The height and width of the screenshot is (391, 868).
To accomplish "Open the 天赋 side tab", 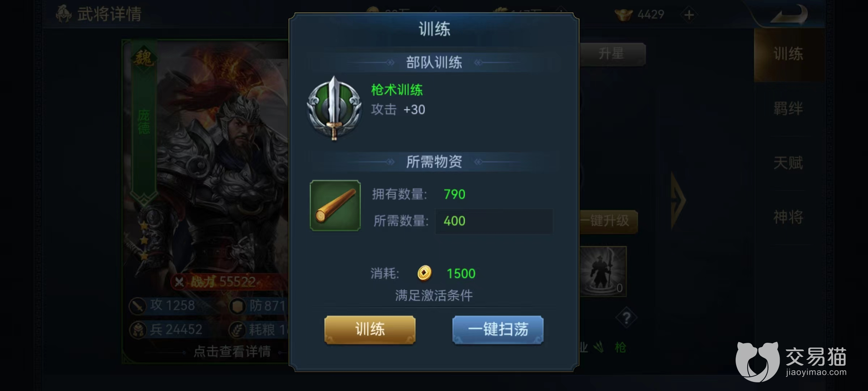I will (788, 163).
